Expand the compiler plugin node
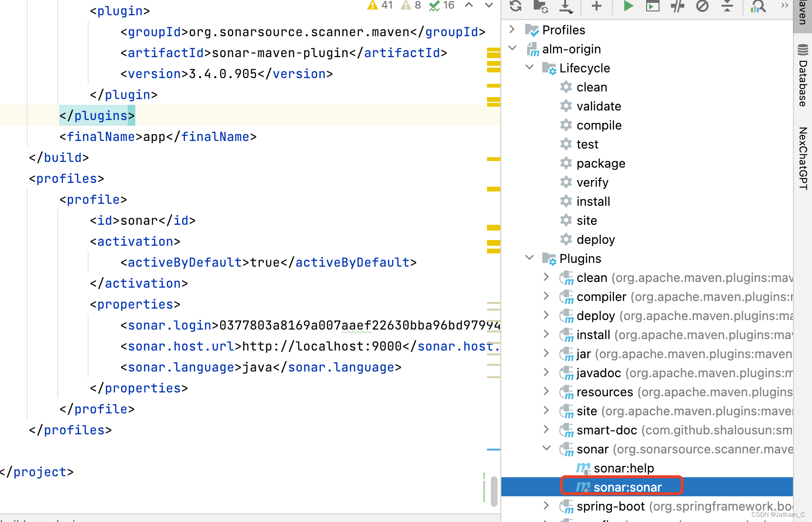This screenshot has width=812, height=522. (547, 296)
